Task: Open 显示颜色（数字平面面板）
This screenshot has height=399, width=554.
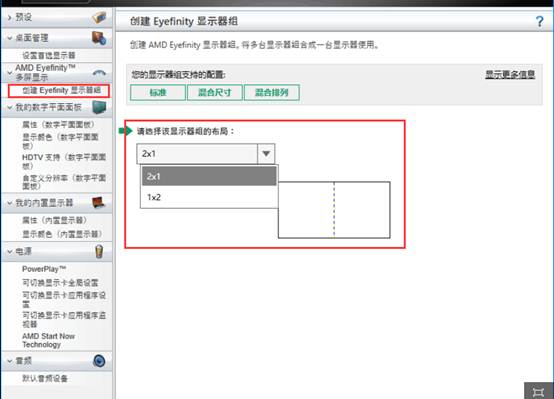Action: 60,141
